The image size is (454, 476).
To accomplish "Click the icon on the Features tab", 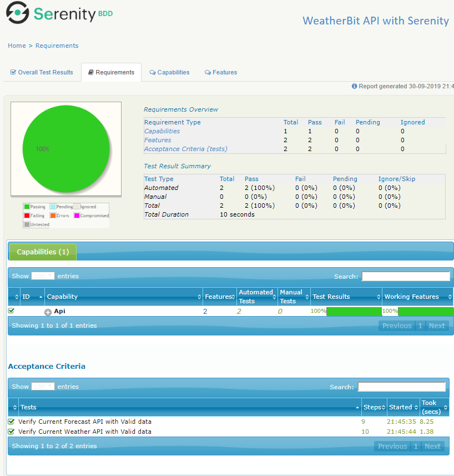I will (208, 72).
